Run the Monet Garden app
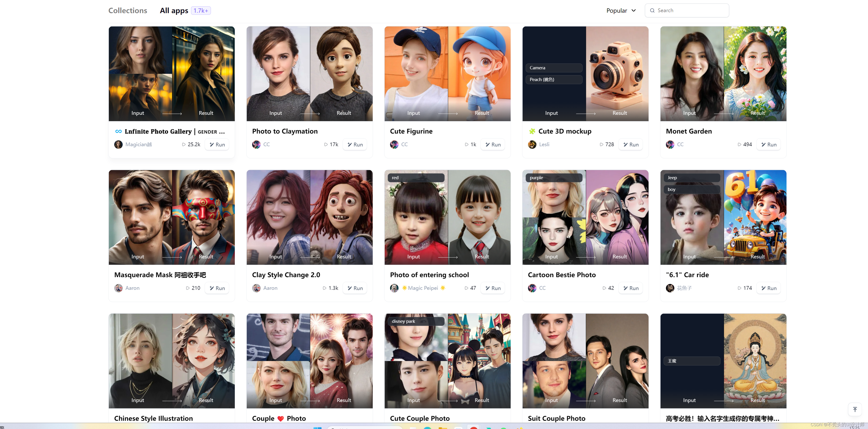Image resolution: width=868 pixels, height=429 pixels. [x=768, y=145]
